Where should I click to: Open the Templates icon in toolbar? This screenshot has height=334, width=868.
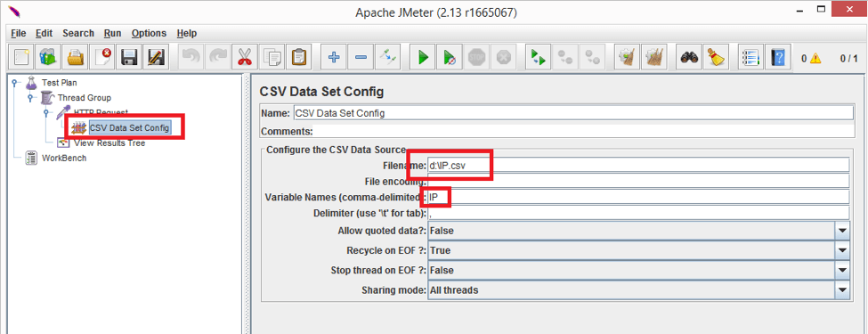pos(48,56)
